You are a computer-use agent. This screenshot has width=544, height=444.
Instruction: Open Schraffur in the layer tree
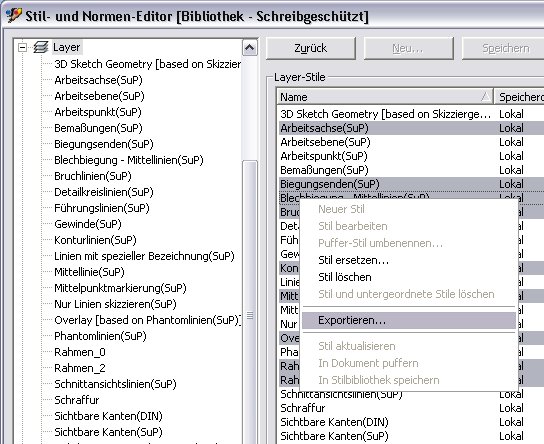[77, 400]
